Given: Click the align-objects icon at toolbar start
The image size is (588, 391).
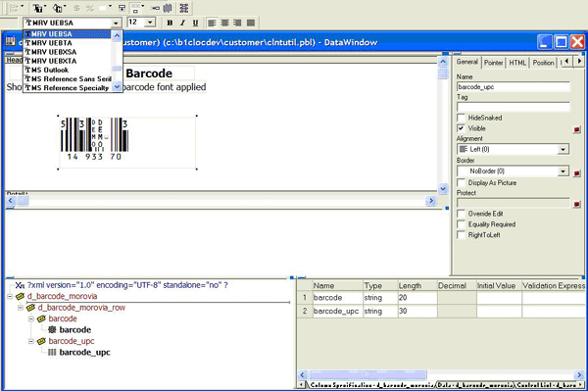Looking at the screenshot, I should [x=15, y=8].
